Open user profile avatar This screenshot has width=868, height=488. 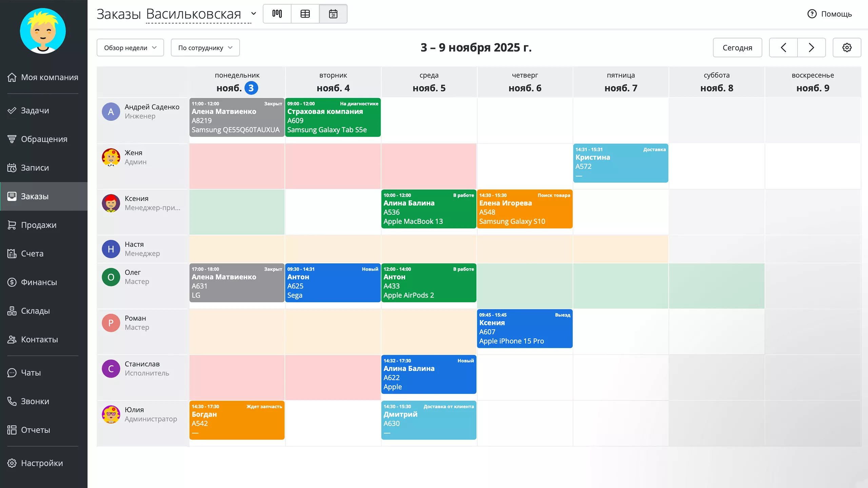coord(43,31)
